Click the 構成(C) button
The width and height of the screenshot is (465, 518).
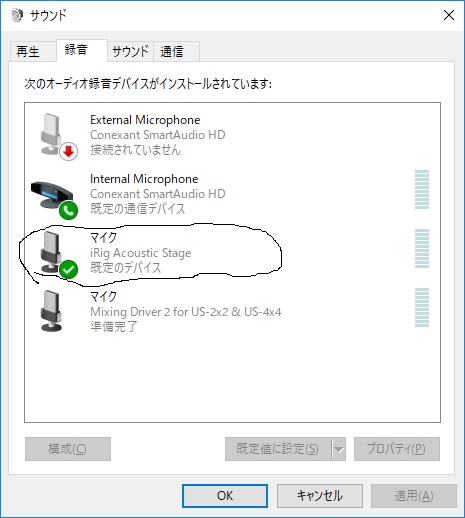(68, 449)
